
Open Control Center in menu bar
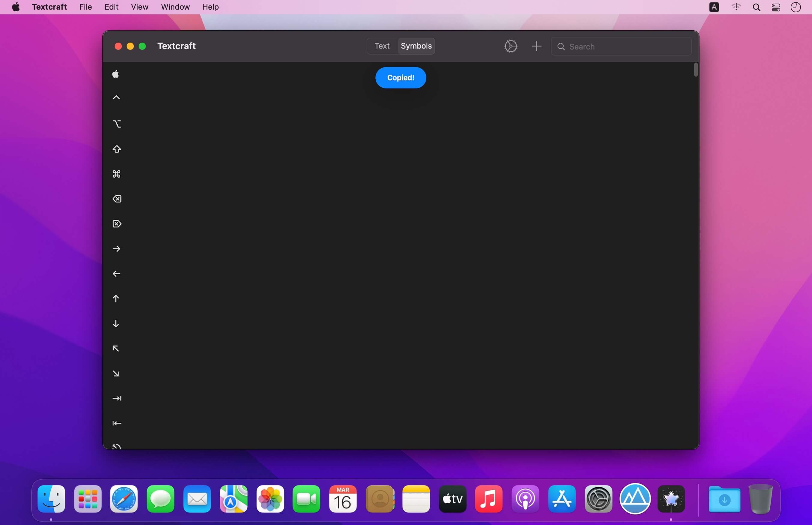tap(776, 7)
